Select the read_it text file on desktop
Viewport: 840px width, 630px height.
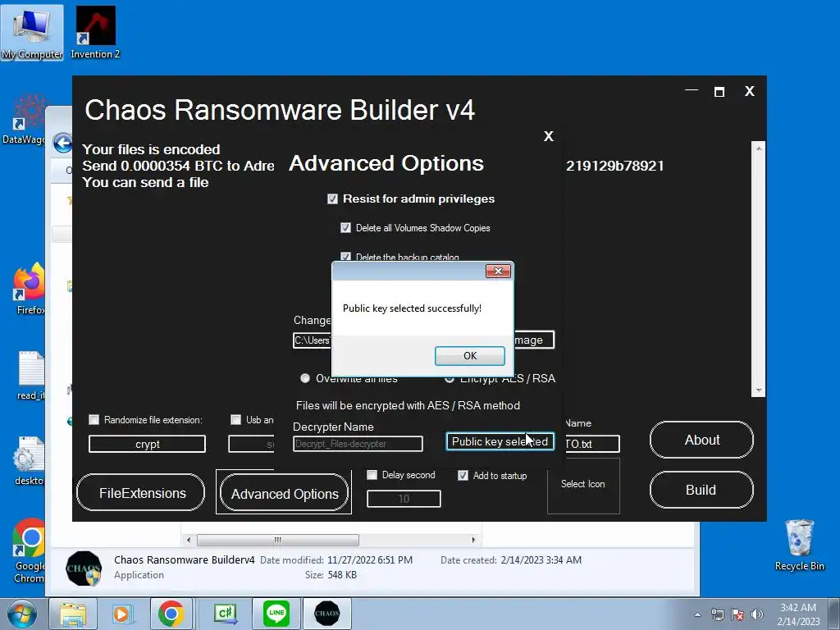31,376
